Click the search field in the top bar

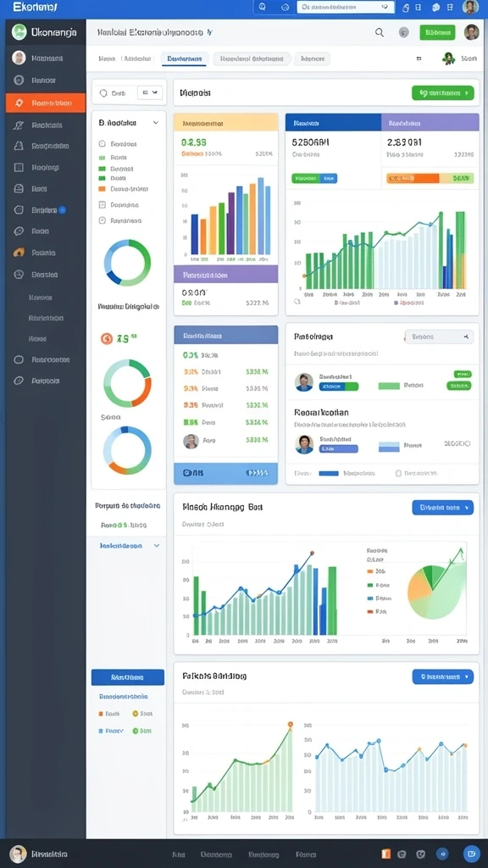[x=346, y=7]
